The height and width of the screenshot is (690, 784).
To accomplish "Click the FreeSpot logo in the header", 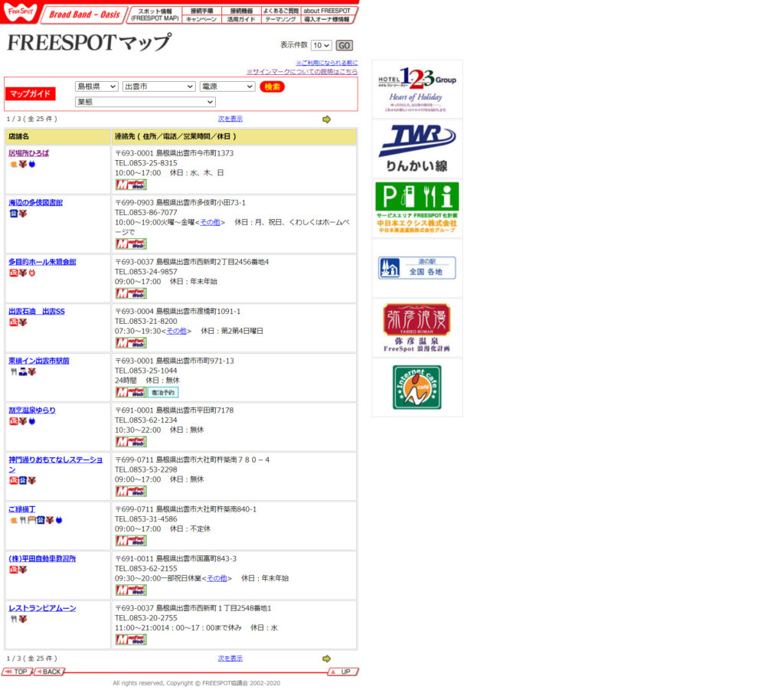I will [x=19, y=13].
